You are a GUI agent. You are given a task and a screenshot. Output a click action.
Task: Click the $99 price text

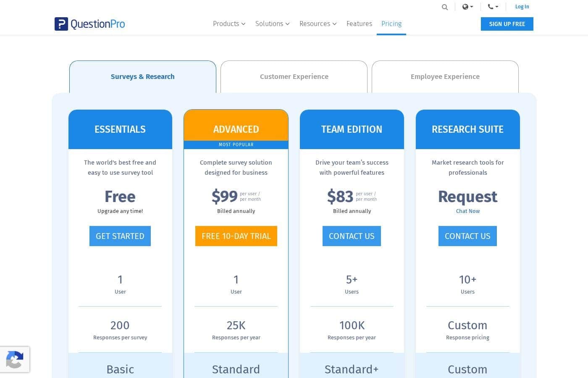[225, 197]
